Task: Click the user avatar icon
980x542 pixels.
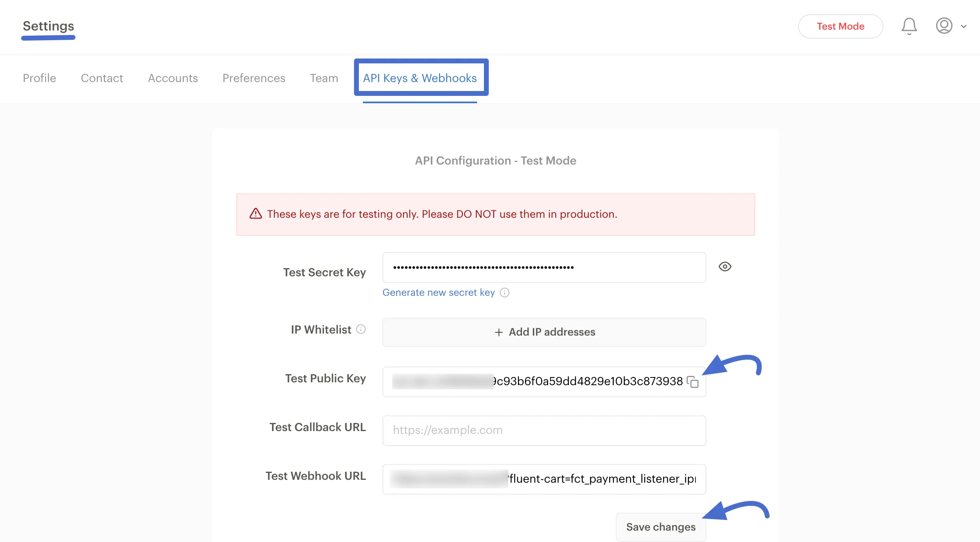Action: click(x=944, y=26)
